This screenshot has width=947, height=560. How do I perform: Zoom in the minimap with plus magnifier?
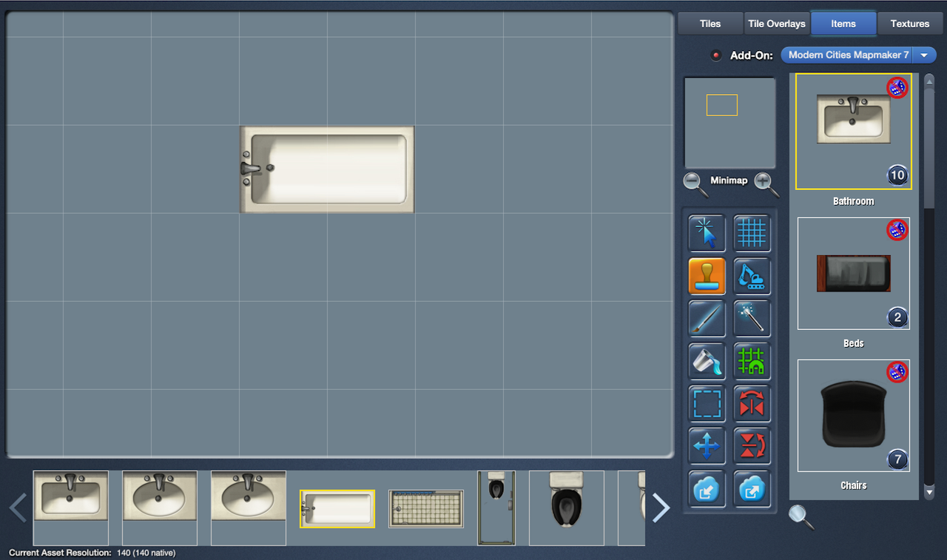(x=765, y=183)
